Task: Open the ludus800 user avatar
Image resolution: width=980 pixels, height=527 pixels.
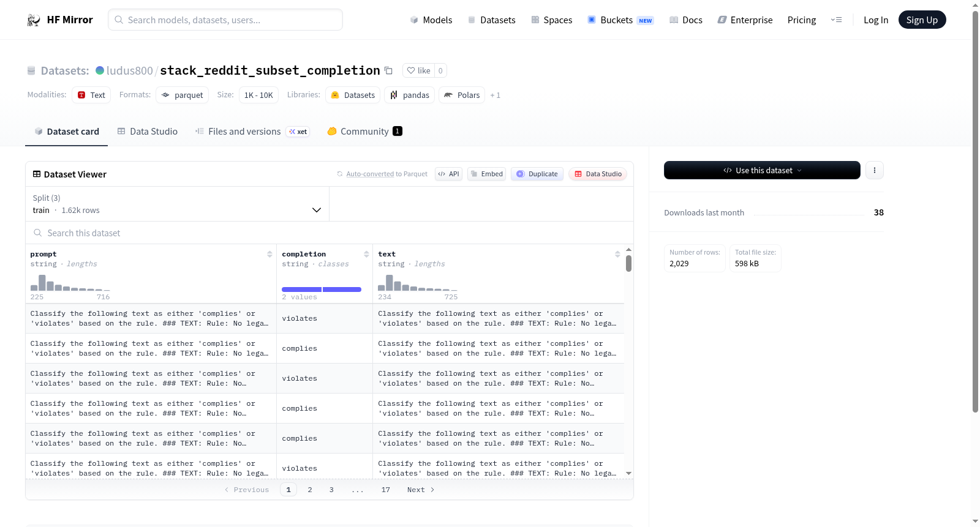Action: tap(100, 70)
